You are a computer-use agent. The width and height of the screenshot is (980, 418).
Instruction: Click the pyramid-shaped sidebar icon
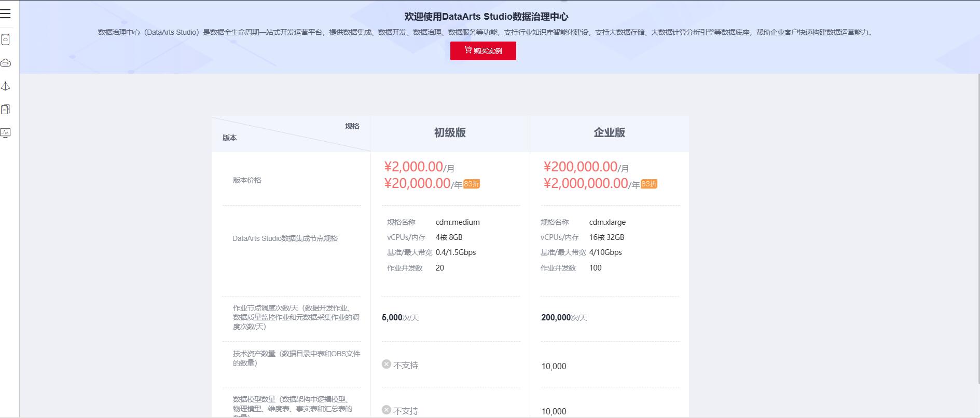6,86
